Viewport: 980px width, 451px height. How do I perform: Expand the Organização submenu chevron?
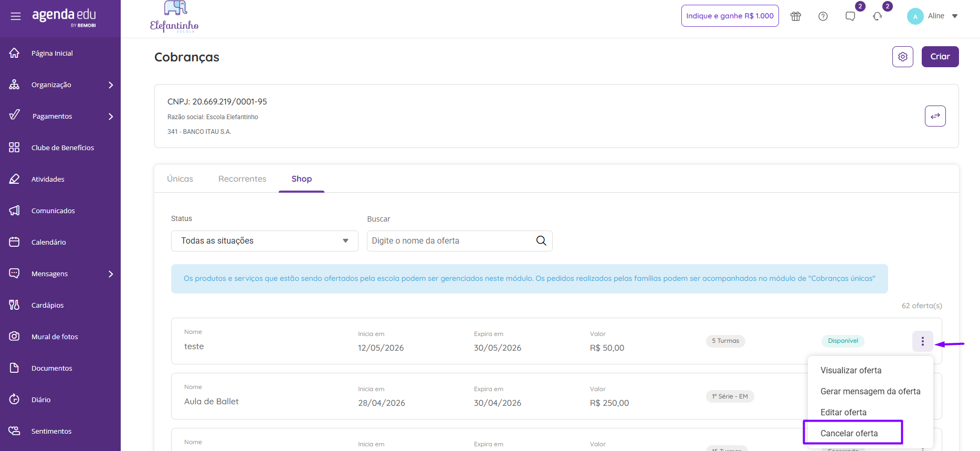[111, 85]
